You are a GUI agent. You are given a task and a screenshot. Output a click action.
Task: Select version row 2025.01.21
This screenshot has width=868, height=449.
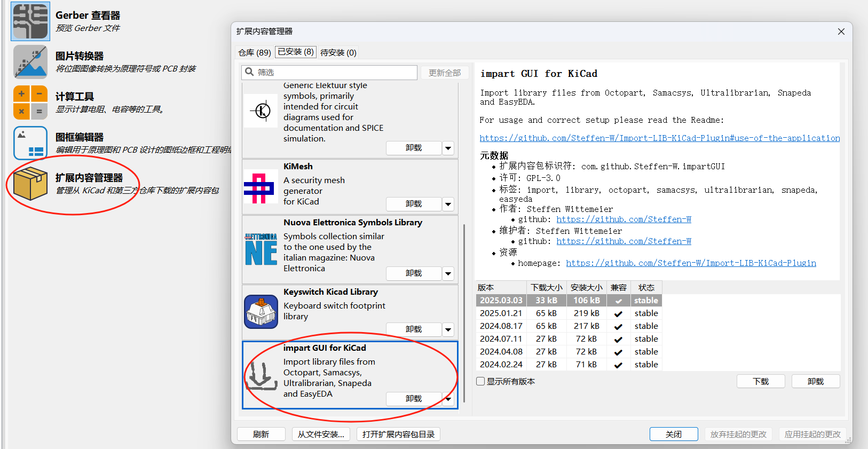(x=569, y=313)
